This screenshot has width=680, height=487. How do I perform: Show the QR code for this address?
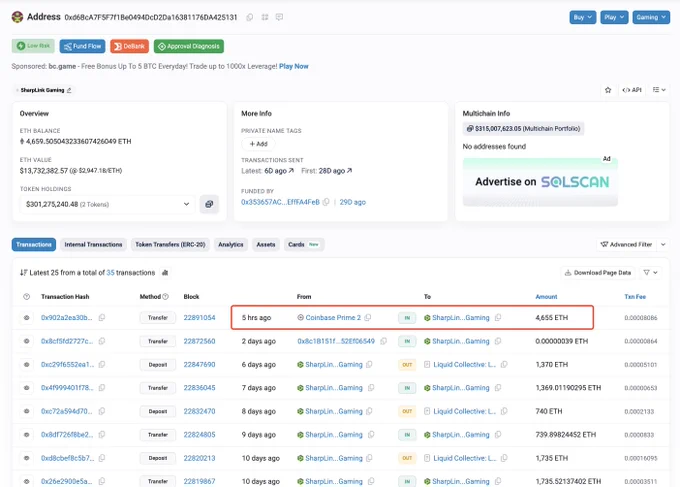265,17
